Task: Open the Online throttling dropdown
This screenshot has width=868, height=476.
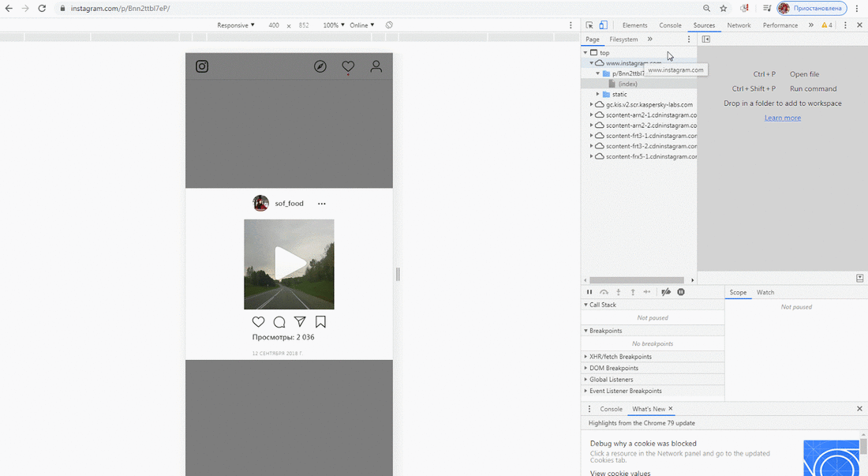Action: (x=362, y=25)
